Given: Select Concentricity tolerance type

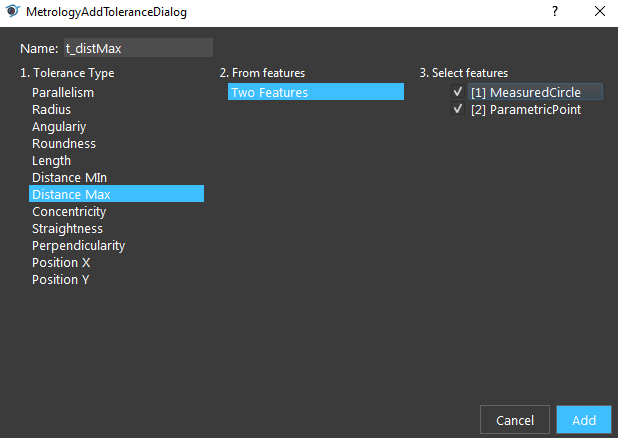Looking at the screenshot, I should click(117, 211).
